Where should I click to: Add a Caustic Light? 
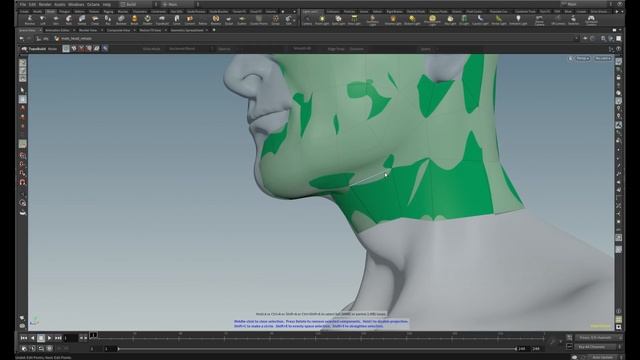click(x=480, y=20)
